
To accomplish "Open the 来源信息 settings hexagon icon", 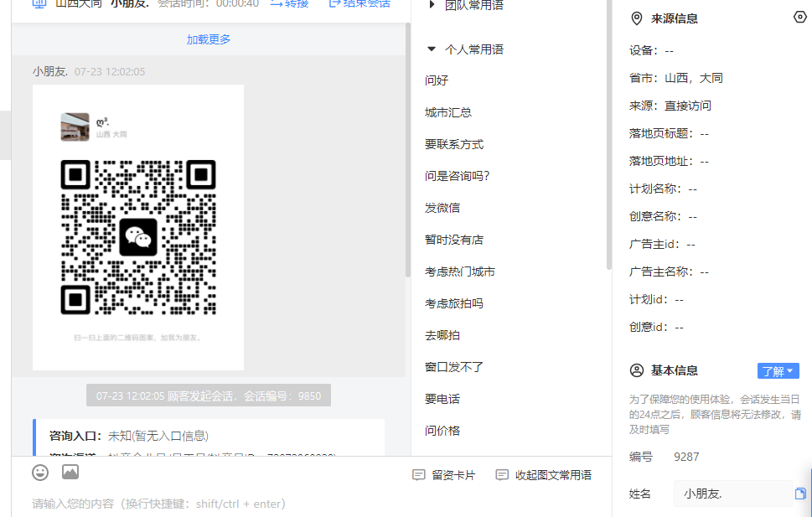I will coord(799,17).
